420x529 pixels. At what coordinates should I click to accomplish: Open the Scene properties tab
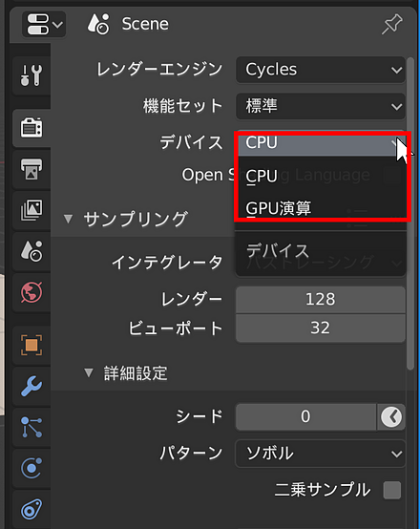pos(31,251)
